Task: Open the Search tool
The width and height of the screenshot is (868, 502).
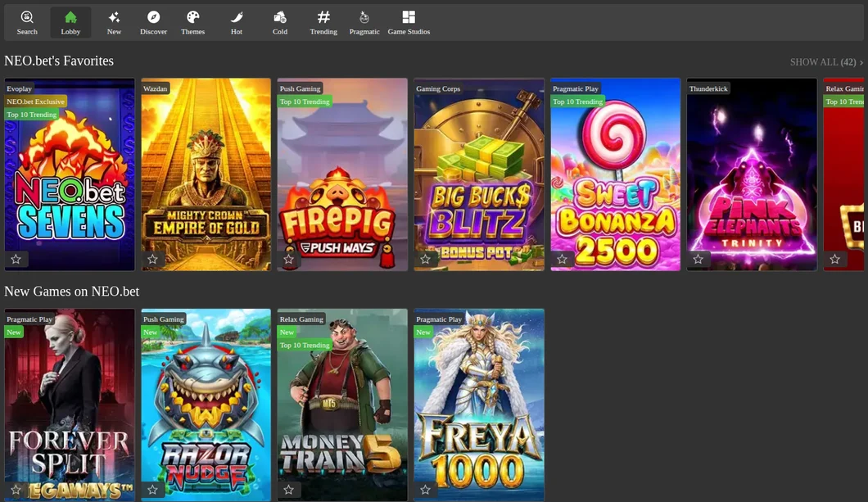Action: (x=26, y=23)
